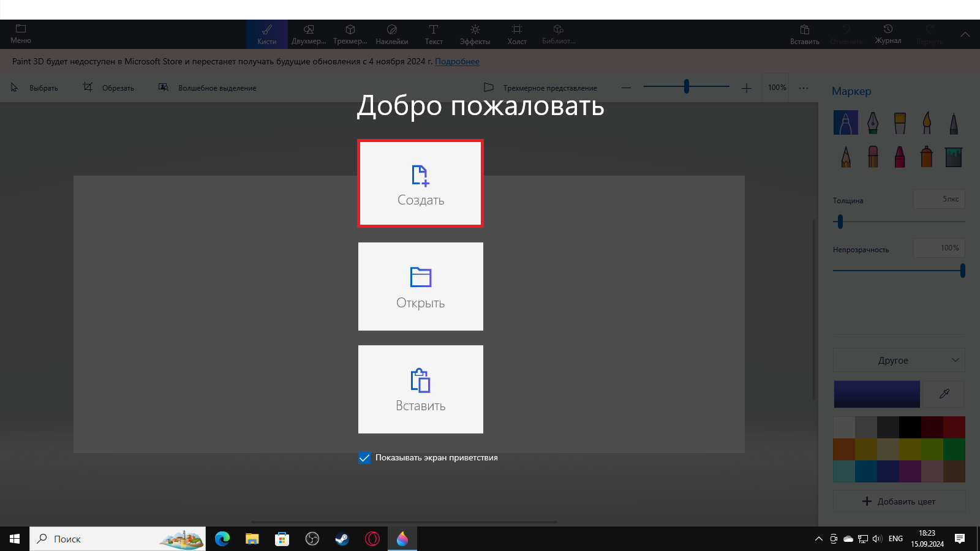This screenshot has height=551, width=980.
Task: Choose the Pencil tool
Action: click(x=846, y=157)
